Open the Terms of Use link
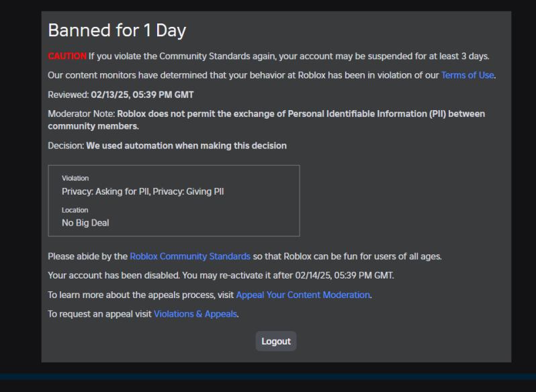 467,75
